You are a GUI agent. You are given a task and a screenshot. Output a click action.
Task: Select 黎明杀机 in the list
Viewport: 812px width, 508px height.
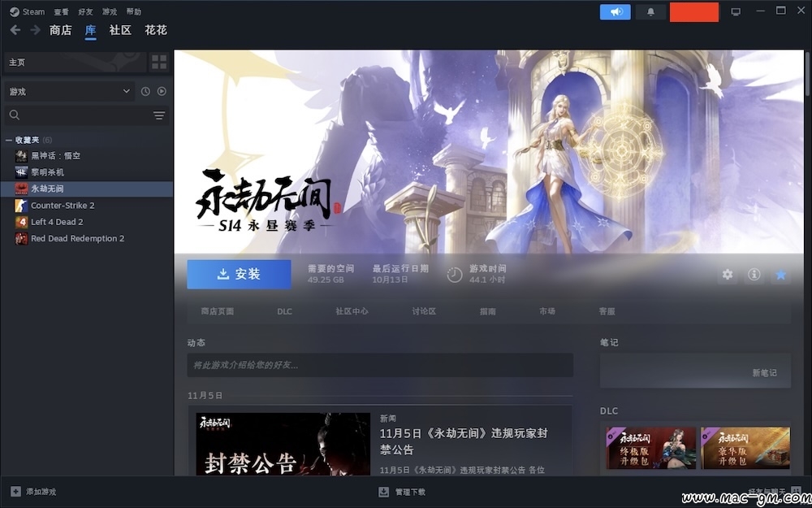click(x=87, y=172)
